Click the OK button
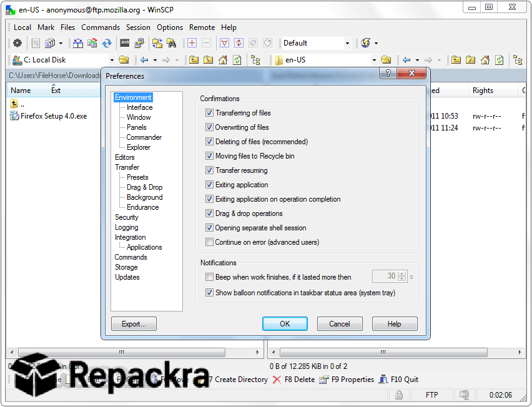This screenshot has height=407, width=532. point(285,324)
